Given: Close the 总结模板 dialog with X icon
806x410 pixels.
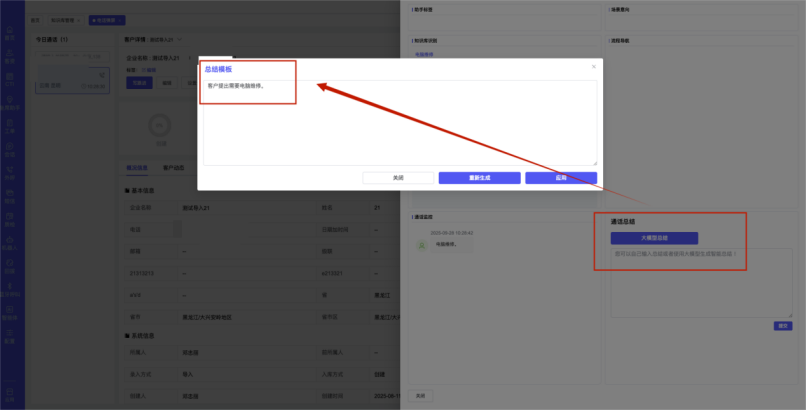Looking at the screenshot, I should point(593,67).
